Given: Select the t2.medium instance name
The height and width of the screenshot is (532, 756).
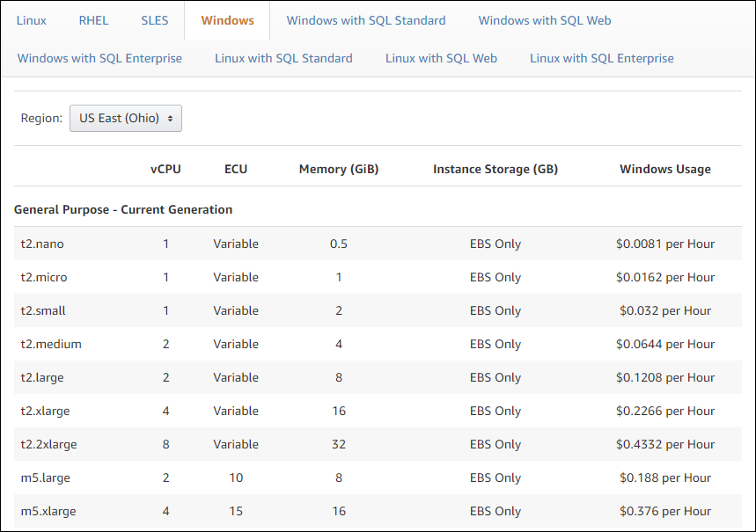Looking at the screenshot, I should click(x=51, y=344).
